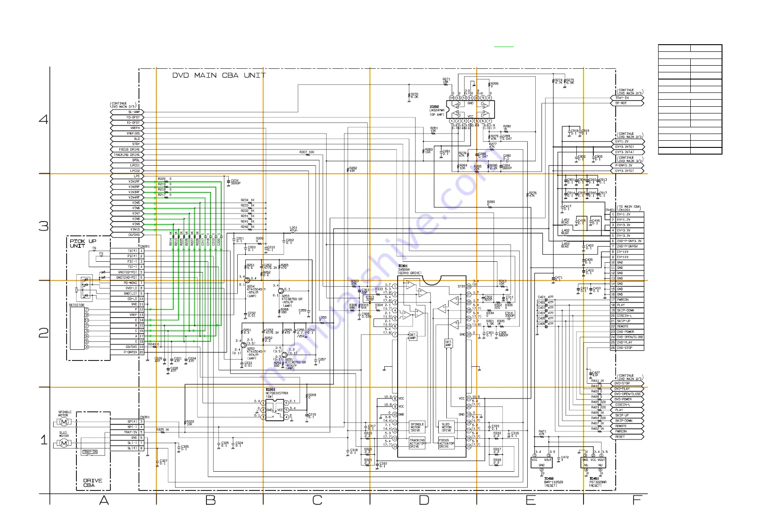Viewport: 760px width, 532px height.
Task: Click inductor L201 47uH label
Action: pos(294,229)
